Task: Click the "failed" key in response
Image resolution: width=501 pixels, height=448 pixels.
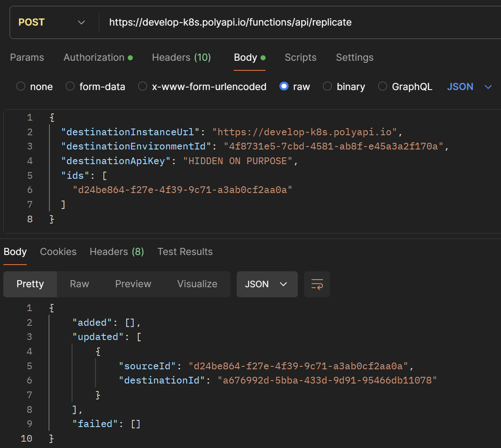Action: coord(95,424)
